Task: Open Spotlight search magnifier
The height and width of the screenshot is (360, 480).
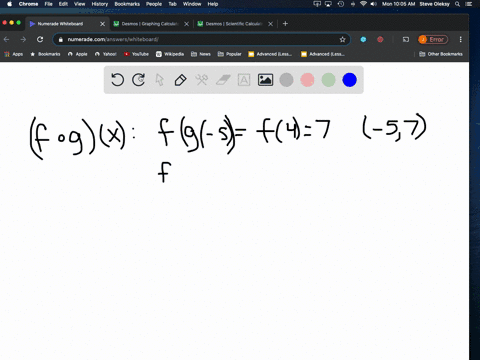Action: 458,4
